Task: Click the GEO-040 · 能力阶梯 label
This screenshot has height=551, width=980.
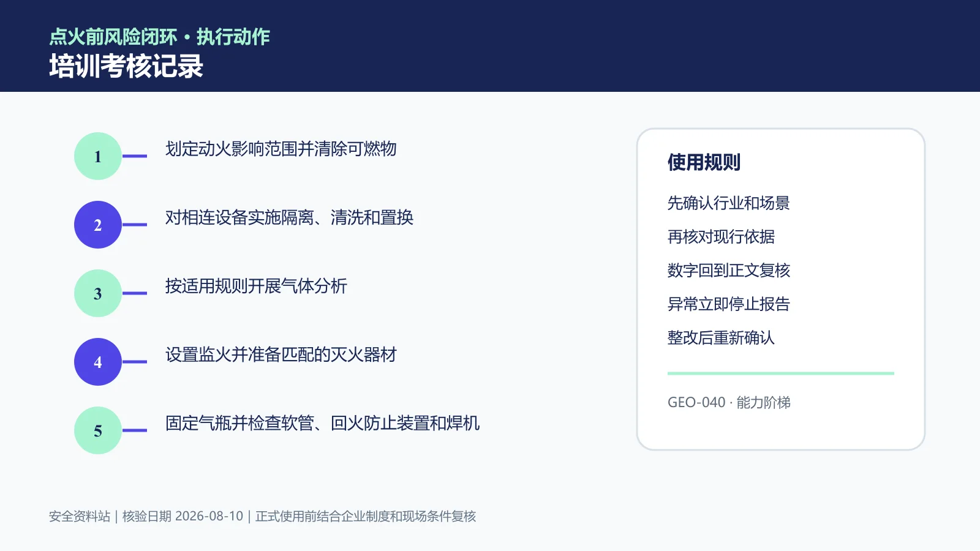Action: [729, 402]
